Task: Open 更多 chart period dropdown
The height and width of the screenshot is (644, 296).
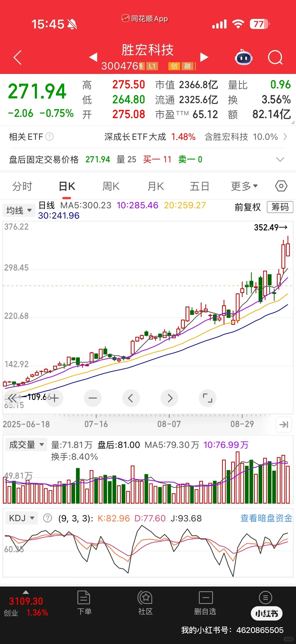Action: click(x=244, y=186)
